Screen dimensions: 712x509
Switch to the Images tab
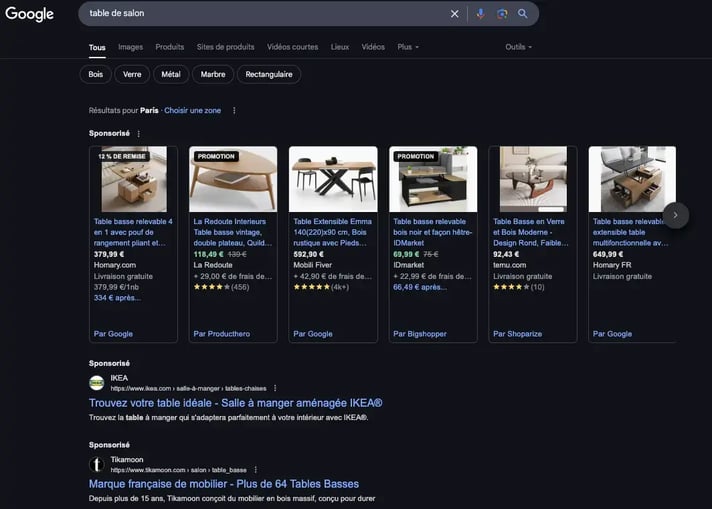click(130, 47)
